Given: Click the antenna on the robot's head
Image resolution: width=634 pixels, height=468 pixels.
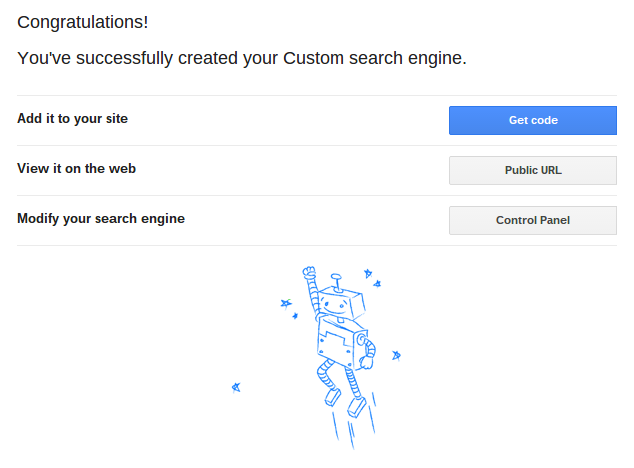Looking at the screenshot, I should (336, 282).
